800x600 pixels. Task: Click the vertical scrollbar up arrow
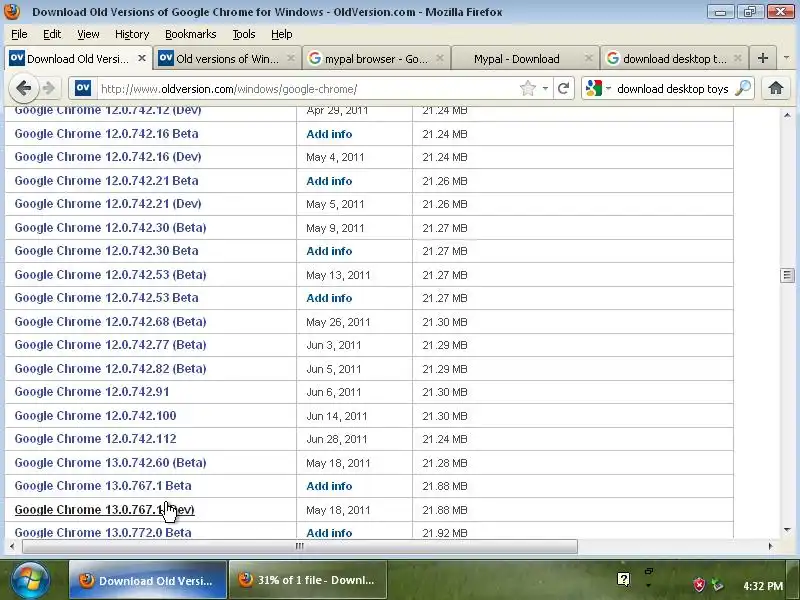[787, 115]
